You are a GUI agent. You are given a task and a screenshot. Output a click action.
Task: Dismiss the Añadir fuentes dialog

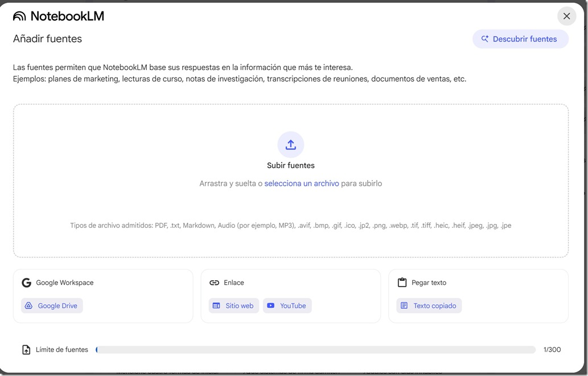coord(566,16)
